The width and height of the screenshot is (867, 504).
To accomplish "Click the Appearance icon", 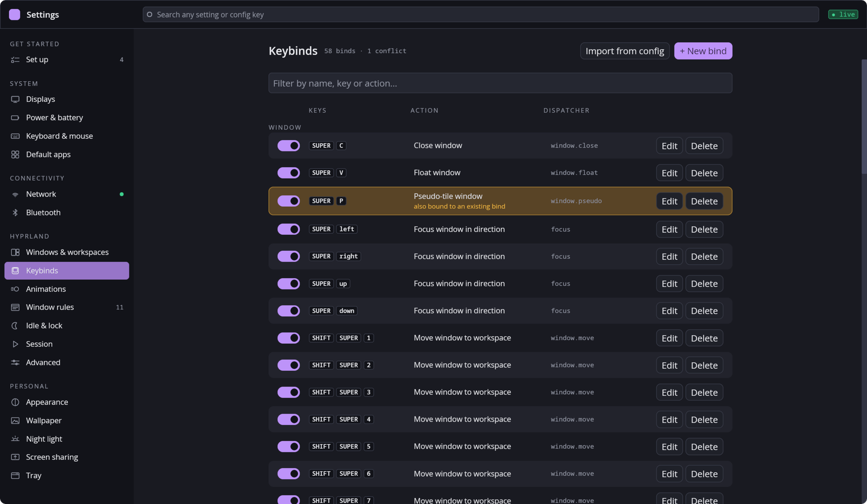I will [15, 402].
